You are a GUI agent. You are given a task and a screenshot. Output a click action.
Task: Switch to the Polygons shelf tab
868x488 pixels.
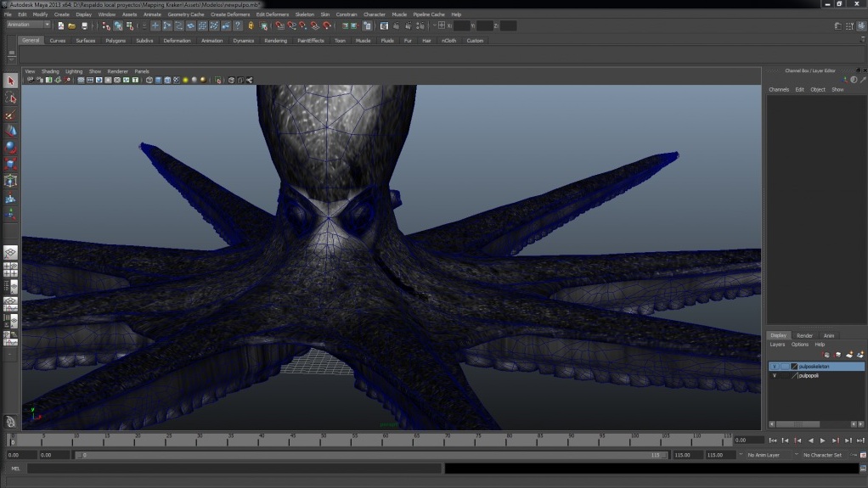click(116, 41)
